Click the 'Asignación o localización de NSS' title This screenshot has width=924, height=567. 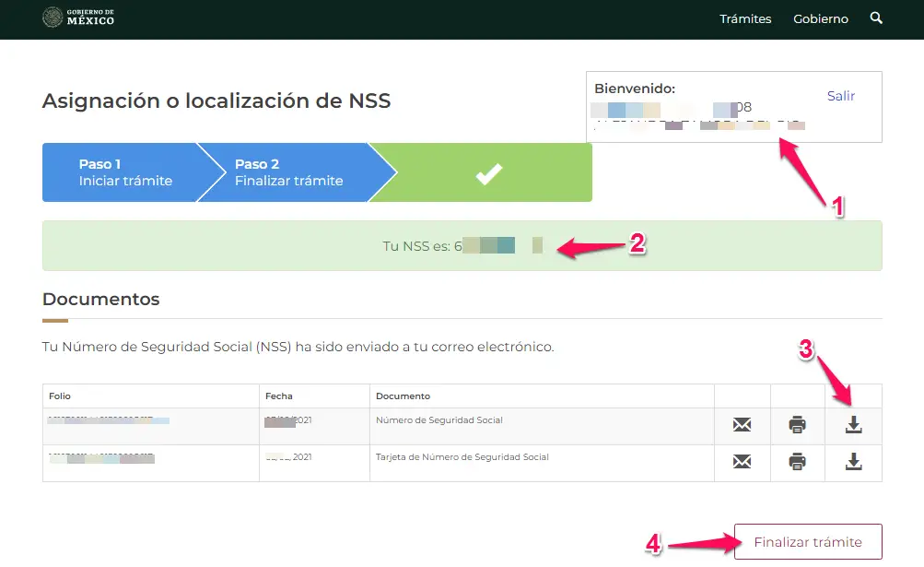click(216, 100)
